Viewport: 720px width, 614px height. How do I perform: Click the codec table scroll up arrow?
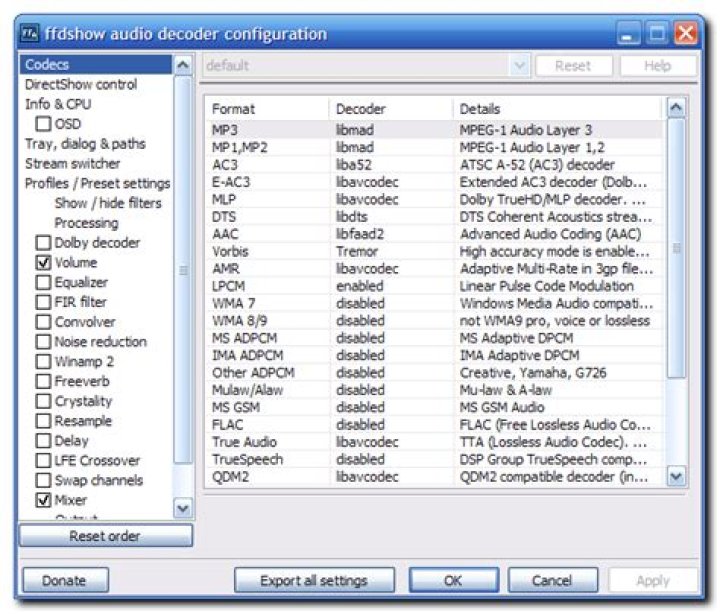coord(676,108)
